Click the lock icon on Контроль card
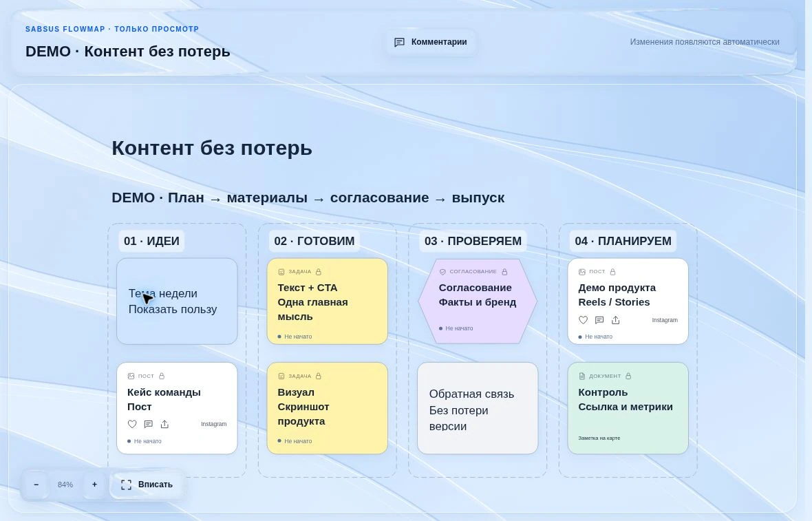Screen dimensions: 812x521 tap(628, 376)
